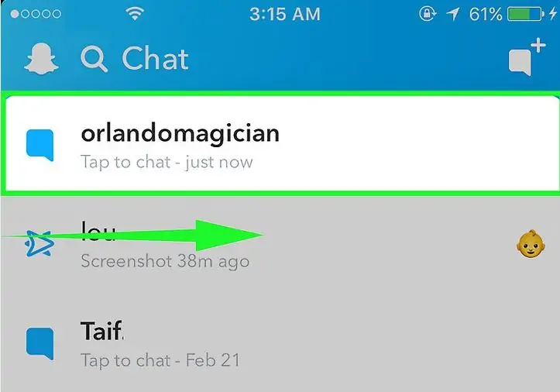
Task: Start a new chat with plus bubble
Action: tap(527, 57)
